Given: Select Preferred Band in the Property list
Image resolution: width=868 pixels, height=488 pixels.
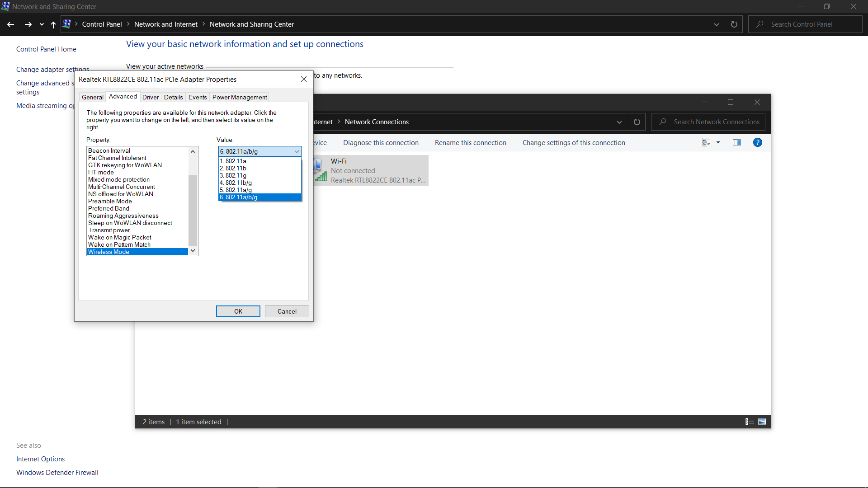Looking at the screenshot, I should 108,209.
